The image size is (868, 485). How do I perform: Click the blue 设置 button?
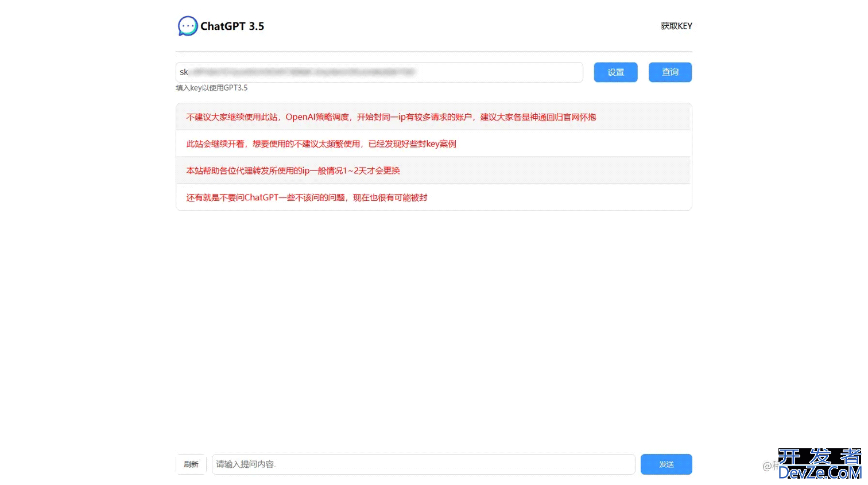(x=615, y=72)
